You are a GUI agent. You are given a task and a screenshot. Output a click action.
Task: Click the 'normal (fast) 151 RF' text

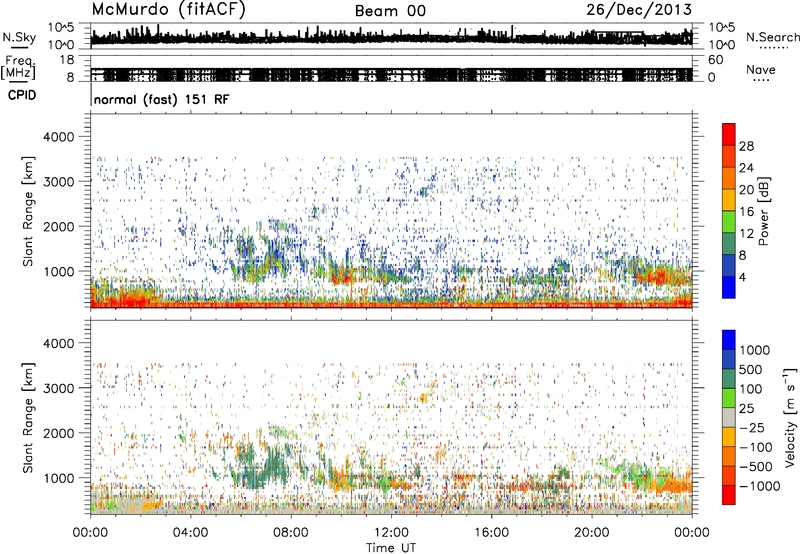[161, 99]
